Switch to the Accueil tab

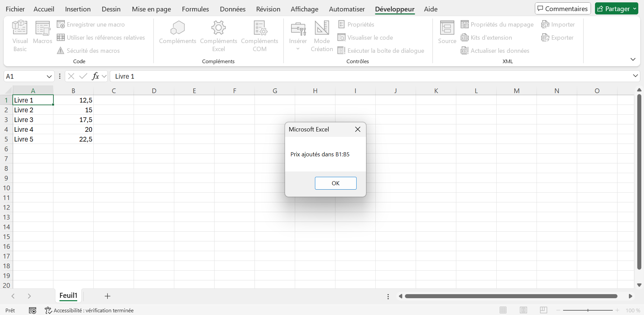[44, 9]
